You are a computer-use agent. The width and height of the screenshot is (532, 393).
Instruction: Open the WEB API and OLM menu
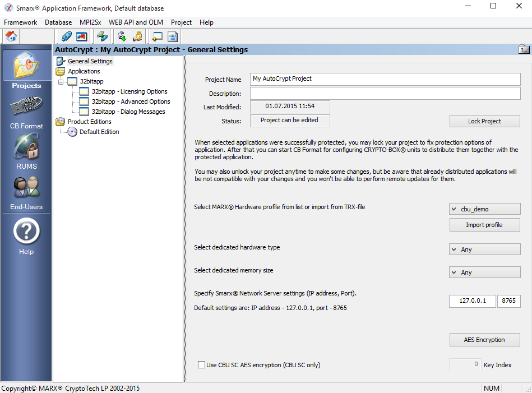tap(136, 22)
